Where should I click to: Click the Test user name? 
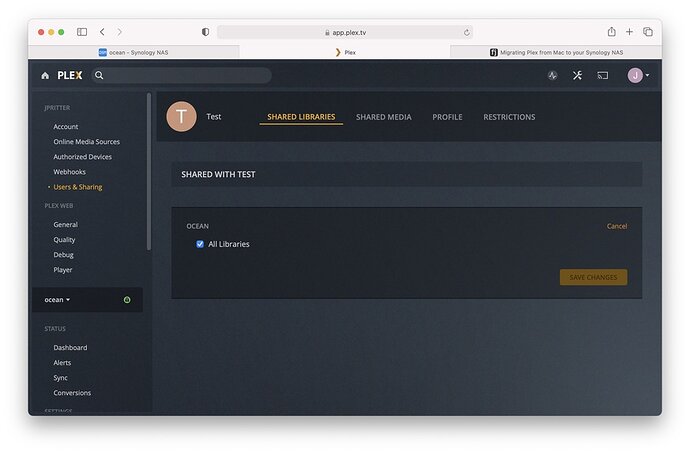coord(213,117)
